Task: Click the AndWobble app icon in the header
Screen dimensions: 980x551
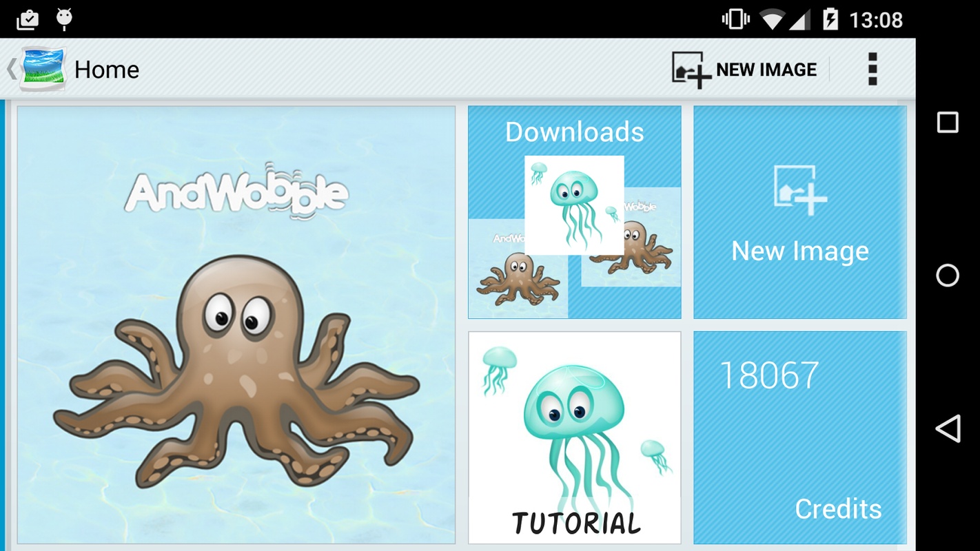Action: coord(40,69)
